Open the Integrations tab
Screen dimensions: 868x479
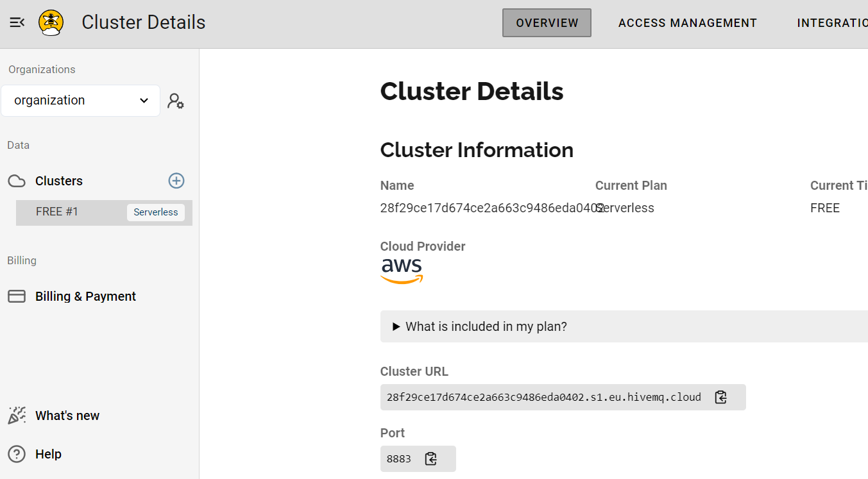click(832, 23)
